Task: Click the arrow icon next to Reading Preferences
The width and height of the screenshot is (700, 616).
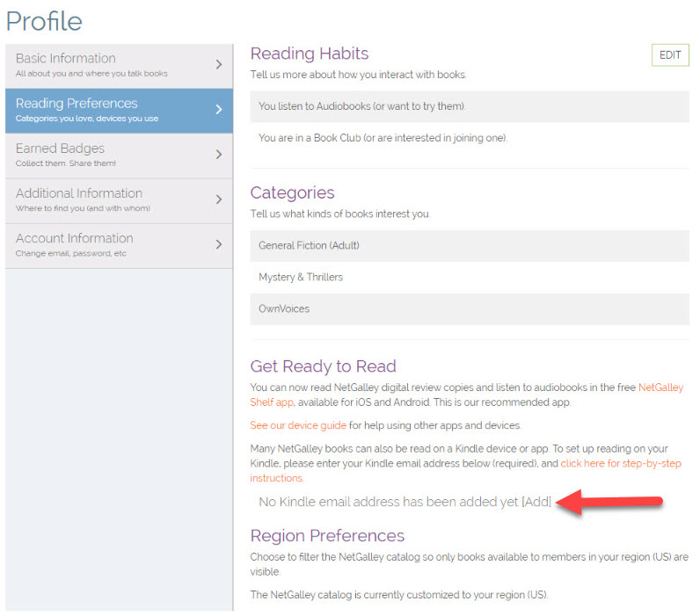Action: pyautogui.click(x=219, y=110)
